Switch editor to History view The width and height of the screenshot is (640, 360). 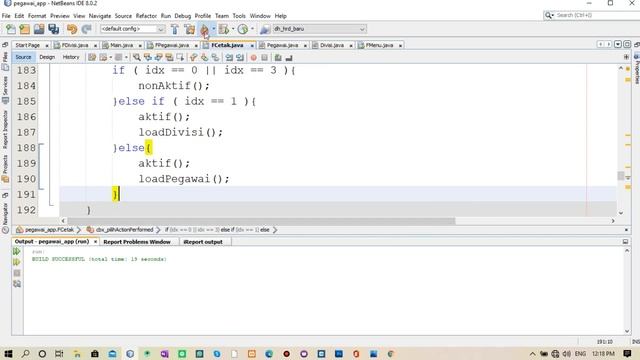[71, 57]
